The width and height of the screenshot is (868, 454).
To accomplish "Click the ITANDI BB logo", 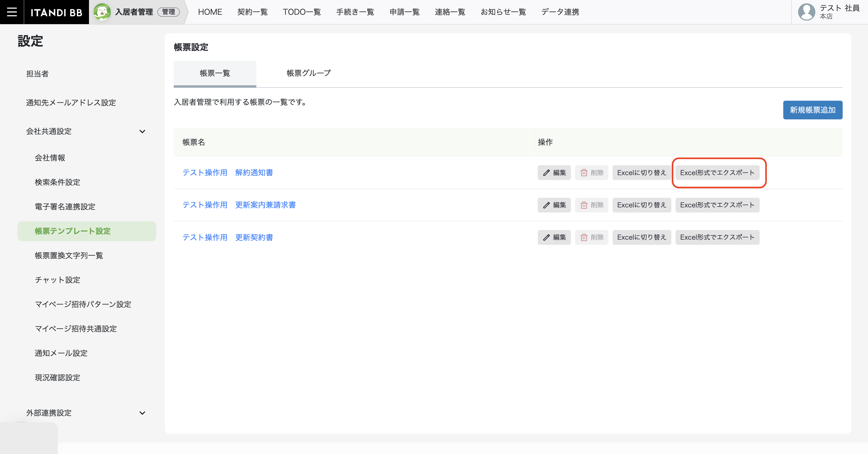I will pos(56,12).
